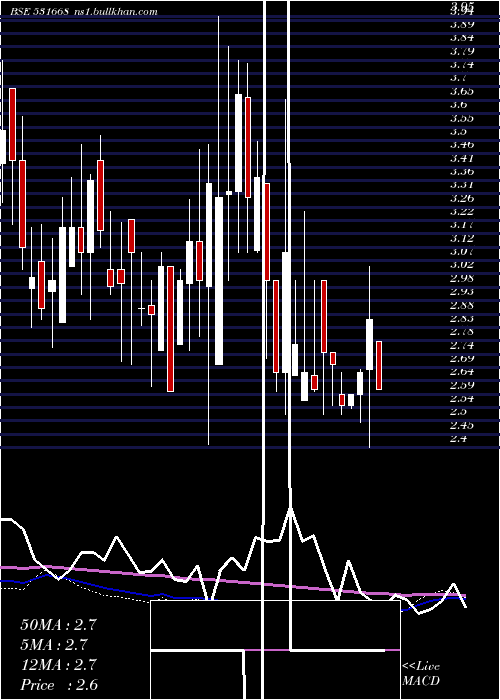The width and height of the screenshot is (500, 700).
Task: Select the 2.98 price axis label
Action: [x=462, y=278]
